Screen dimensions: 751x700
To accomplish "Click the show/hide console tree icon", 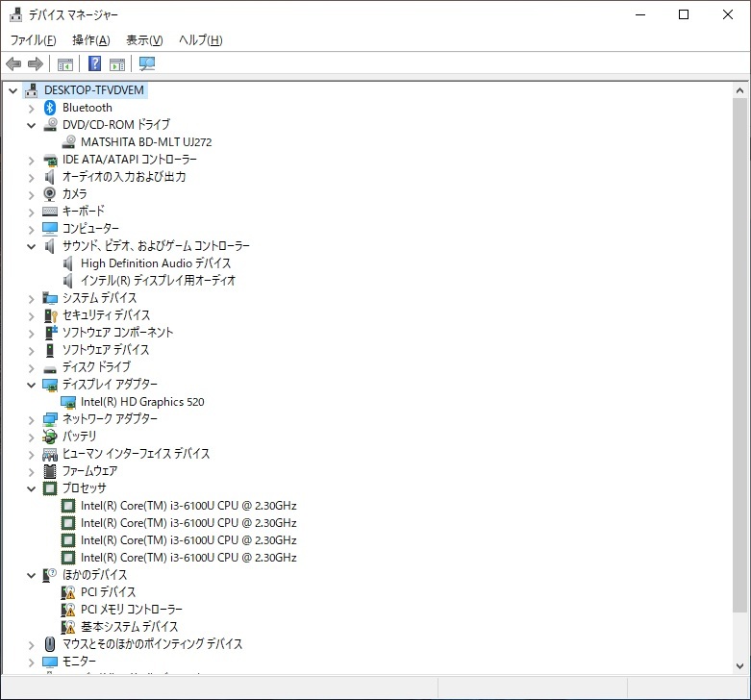I will (x=65, y=64).
